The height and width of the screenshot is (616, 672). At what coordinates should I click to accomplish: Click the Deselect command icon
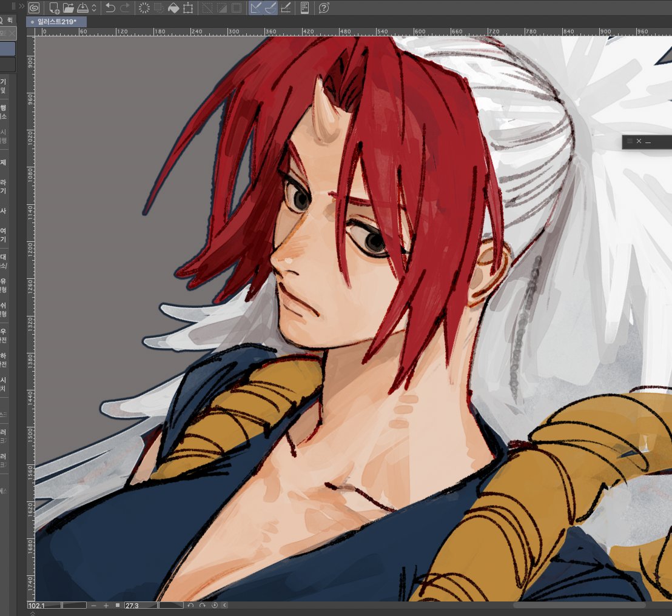click(x=207, y=8)
